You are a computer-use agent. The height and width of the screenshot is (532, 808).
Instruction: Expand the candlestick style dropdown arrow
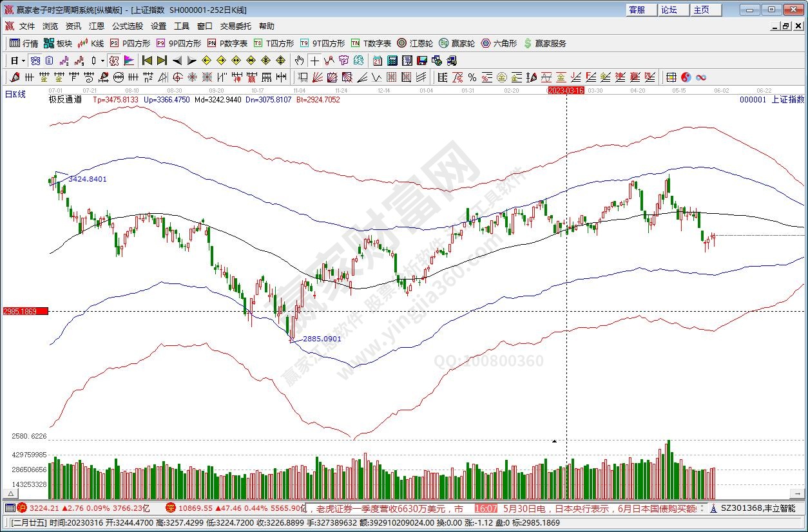[x=102, y=61]
